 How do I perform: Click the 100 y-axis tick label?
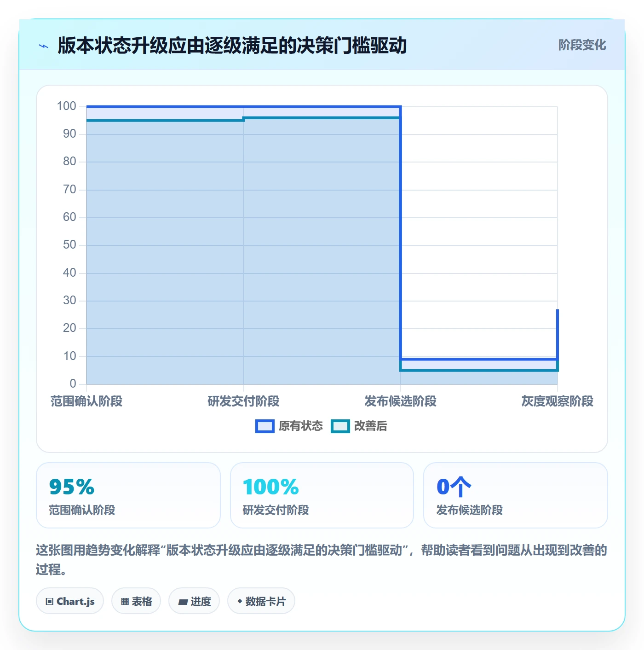pyautogui.click(x=66, y=106)
